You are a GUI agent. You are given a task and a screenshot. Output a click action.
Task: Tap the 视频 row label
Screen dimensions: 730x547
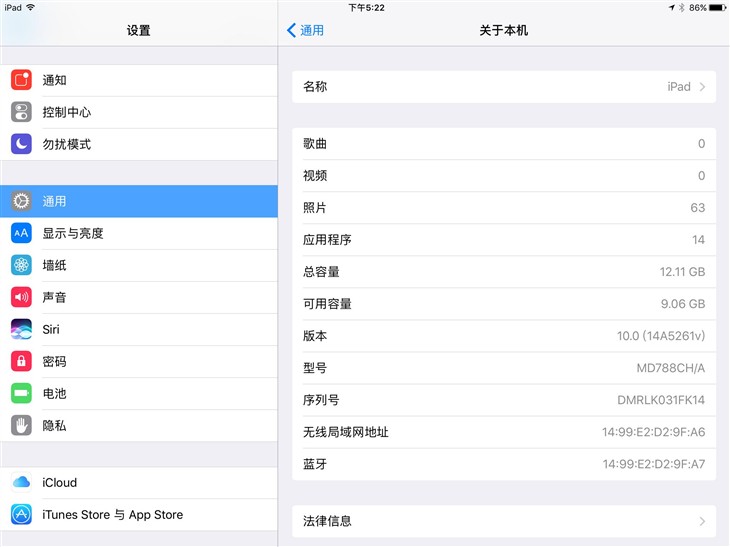point(315,176)
